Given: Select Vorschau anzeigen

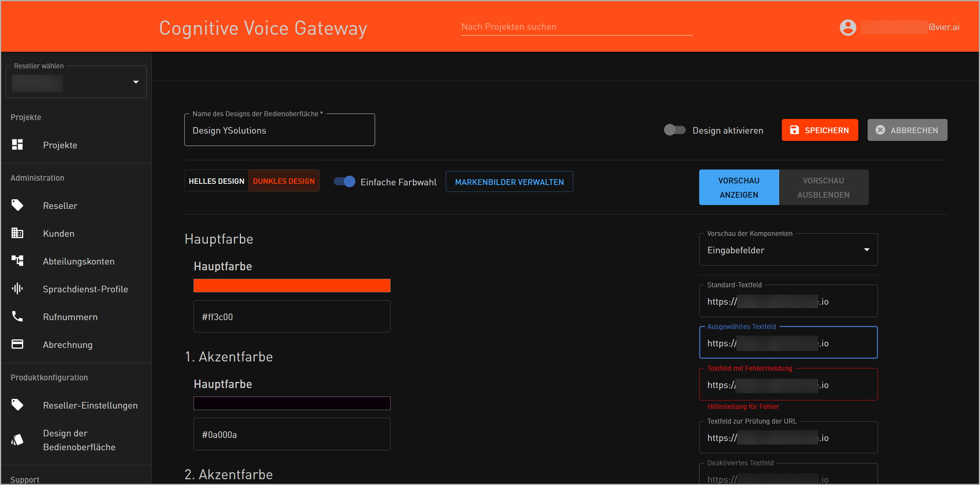Looking at the screenshot, I should pyautogui.click(x=739, y=188).
